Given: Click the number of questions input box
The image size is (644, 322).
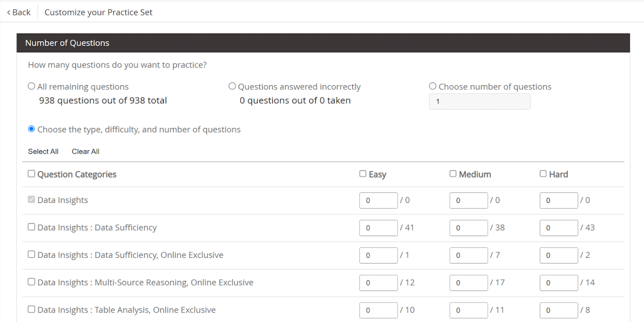Looking at the screenshot, I should tap(479, 101).
